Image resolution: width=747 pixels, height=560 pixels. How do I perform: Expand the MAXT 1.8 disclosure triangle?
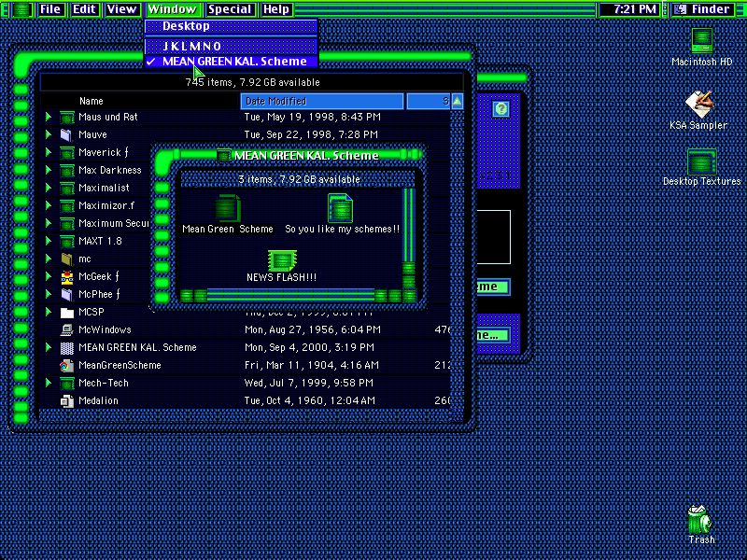49,241
